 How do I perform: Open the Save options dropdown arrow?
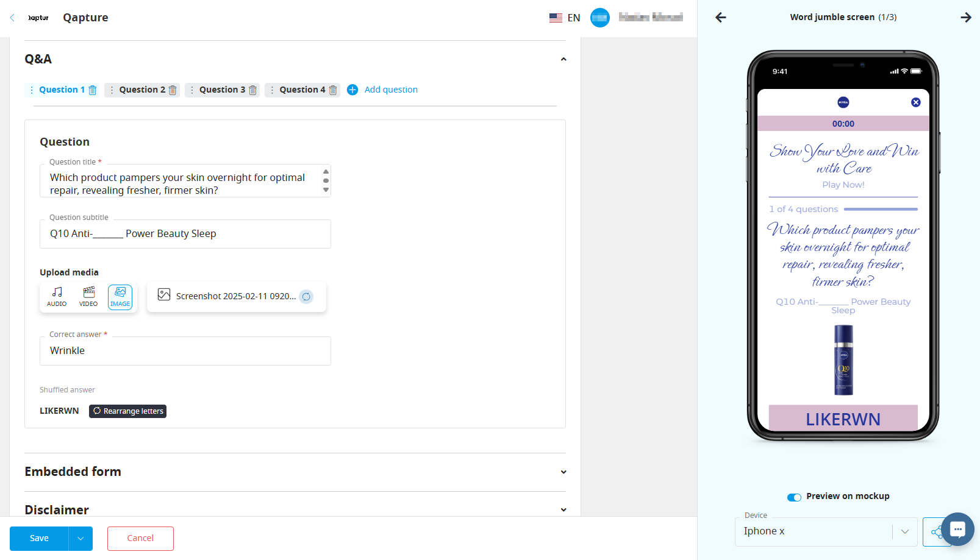coord(80,539)
